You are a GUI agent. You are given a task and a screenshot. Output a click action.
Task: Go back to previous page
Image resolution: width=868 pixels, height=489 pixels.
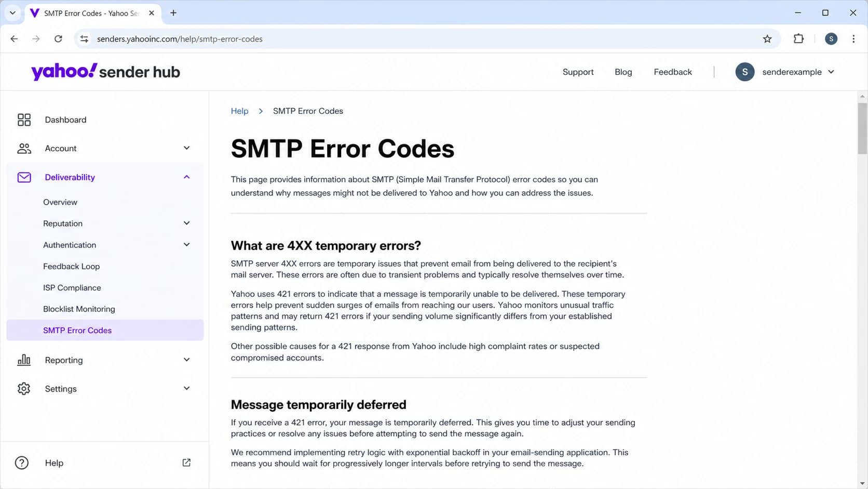(14, 39)
